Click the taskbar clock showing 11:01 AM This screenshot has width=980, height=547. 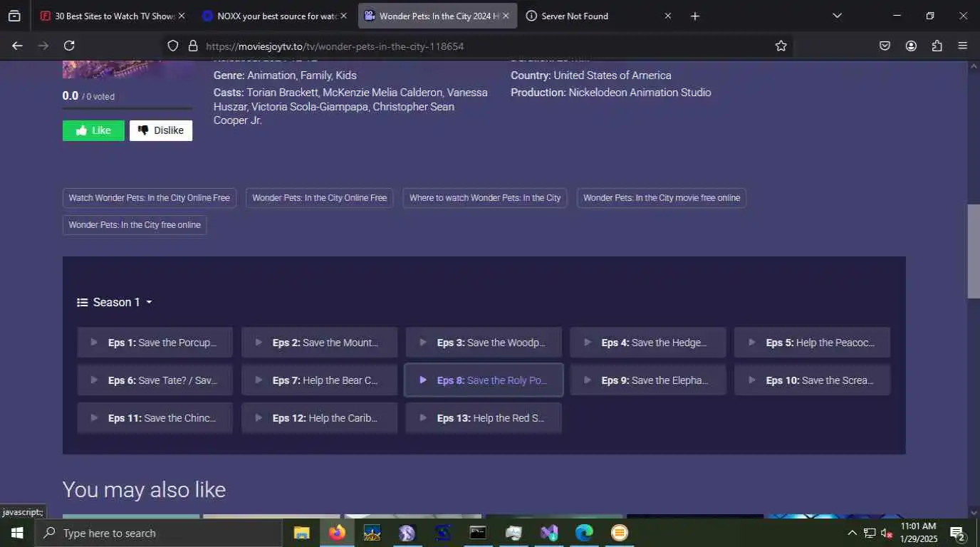pos(918,533)
